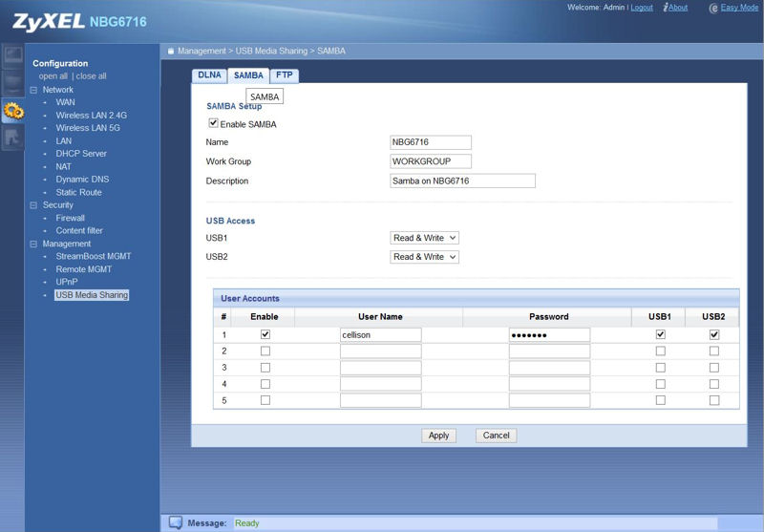Open the UPnP page
Image resolution: width=764 pixels, height=532 pixels.
point(66,282)
